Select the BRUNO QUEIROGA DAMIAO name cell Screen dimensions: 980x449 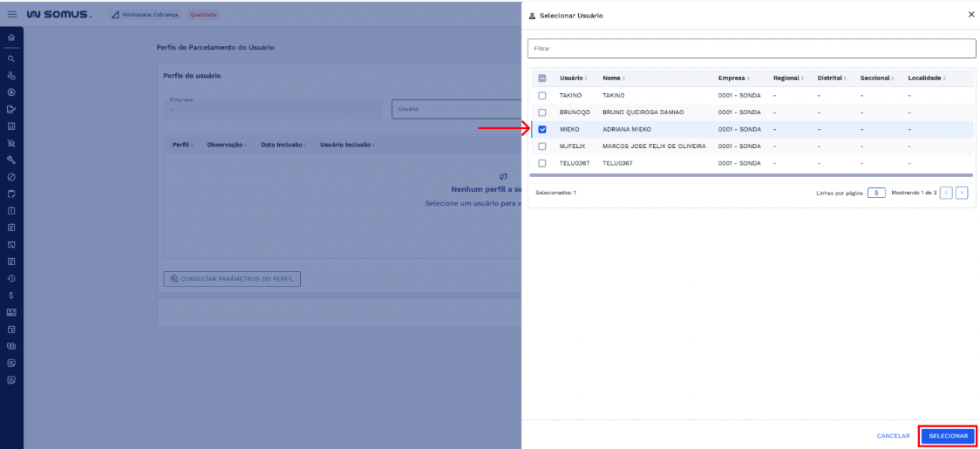pos(643,112)
